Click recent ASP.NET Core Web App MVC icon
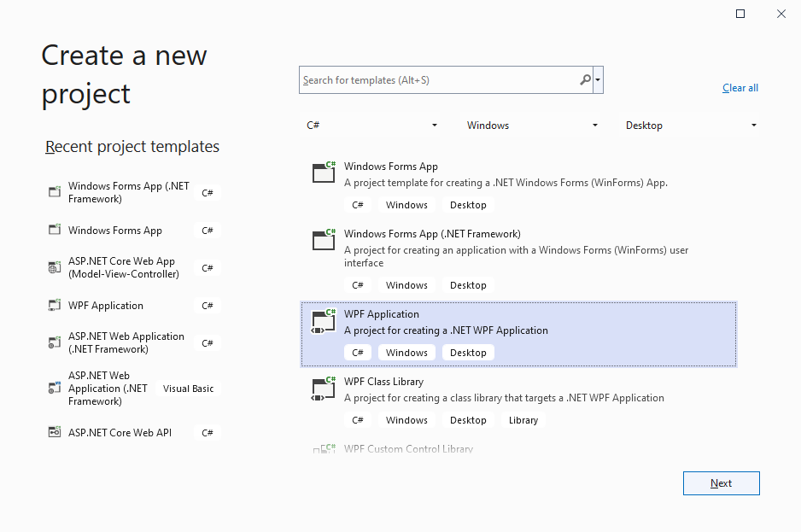Viewport: 801px width, 532px height. (55, 267)
